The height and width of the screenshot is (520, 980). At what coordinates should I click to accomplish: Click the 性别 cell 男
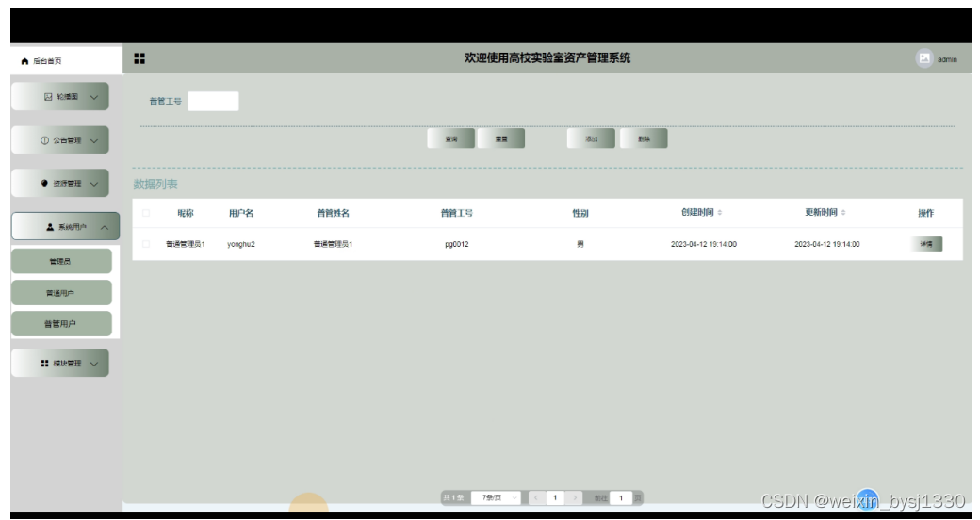coord(580,244)
